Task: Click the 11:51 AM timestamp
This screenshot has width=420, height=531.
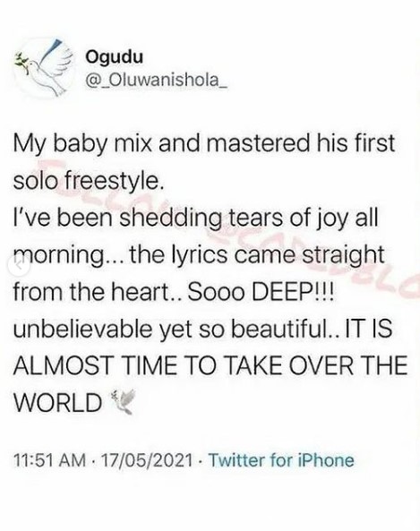Action: pyautogui.click(x=50, y=460)
